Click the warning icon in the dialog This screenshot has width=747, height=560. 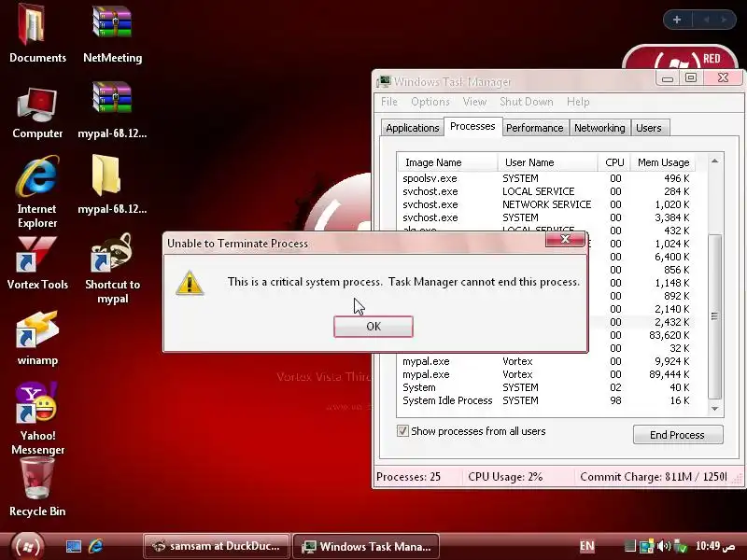(190, 284)
